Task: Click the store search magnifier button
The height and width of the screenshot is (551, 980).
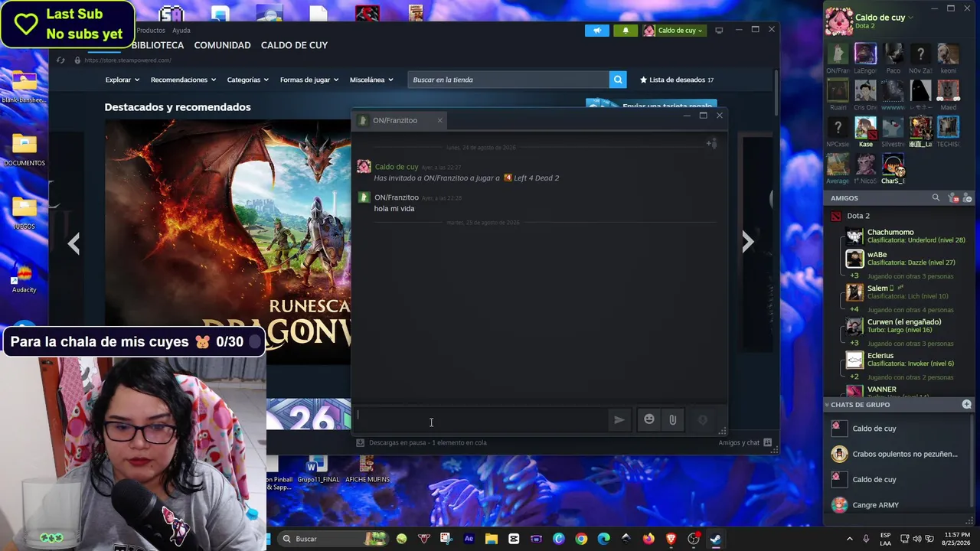Action: click(x=618, y=80)
